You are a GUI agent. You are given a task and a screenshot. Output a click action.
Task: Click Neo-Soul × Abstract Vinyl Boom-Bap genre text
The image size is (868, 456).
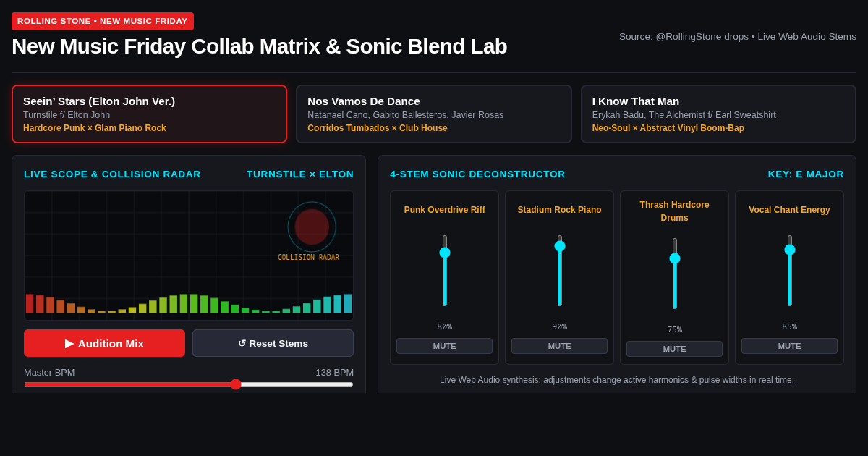pos(668,128)
